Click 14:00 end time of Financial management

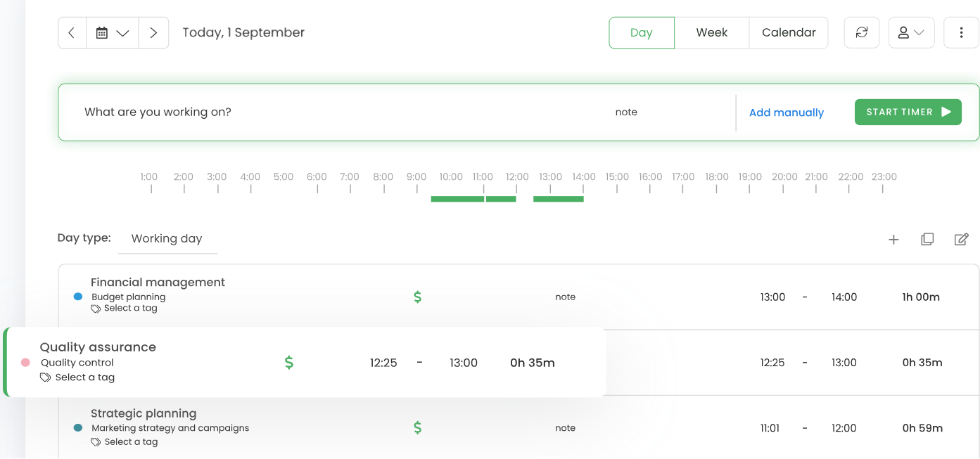click(844, 297)
